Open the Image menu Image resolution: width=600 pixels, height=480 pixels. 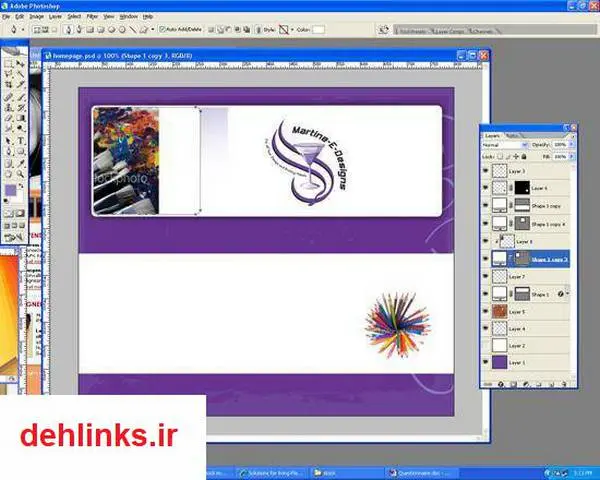(36, 16)
